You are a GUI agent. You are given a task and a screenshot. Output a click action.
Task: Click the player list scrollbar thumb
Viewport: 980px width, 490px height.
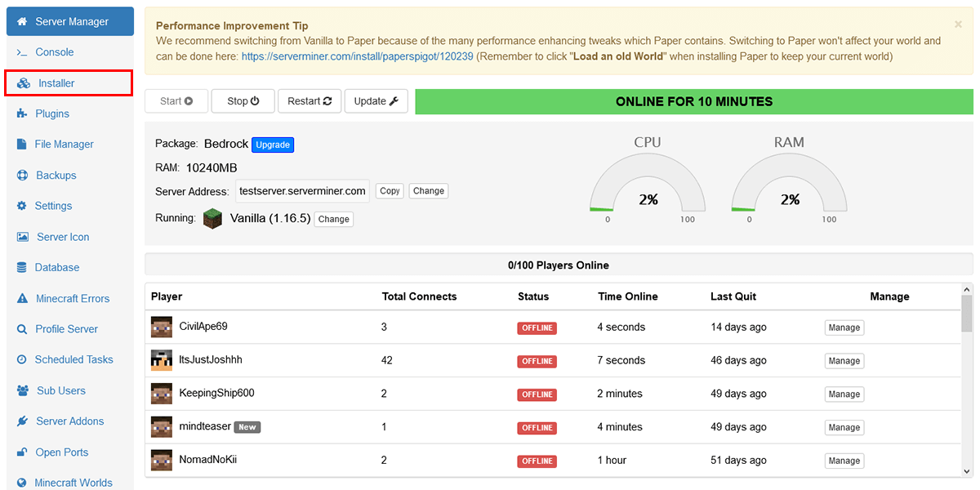coord(967,314)
